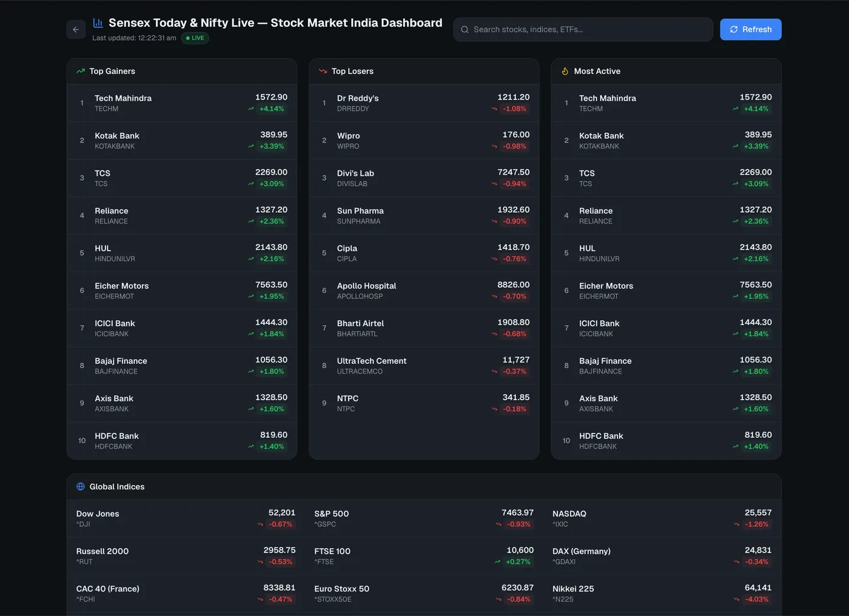Select Axis Bank in Top Gainers
849x616 pixels.
click(182, 404)
